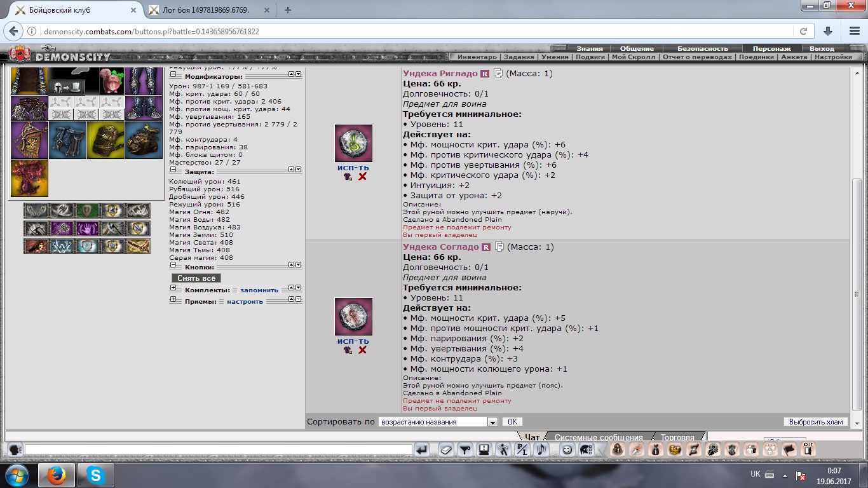Screen dimensions: 868x488
Task: Confirm sorting with OK button
Action: point(513,422)
